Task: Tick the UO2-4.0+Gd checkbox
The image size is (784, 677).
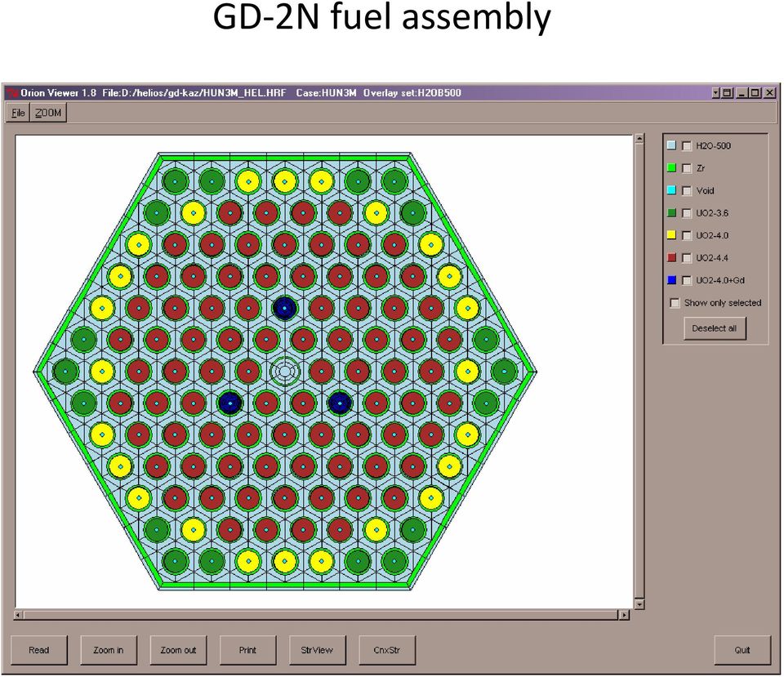Action: coord(687,280)
